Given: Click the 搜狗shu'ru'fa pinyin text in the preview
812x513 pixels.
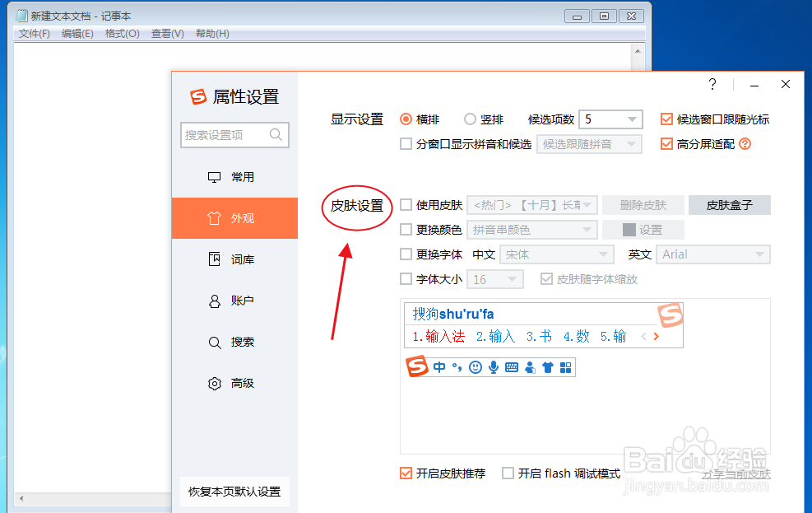Looking at the screenshot, I should coord(453,314).
